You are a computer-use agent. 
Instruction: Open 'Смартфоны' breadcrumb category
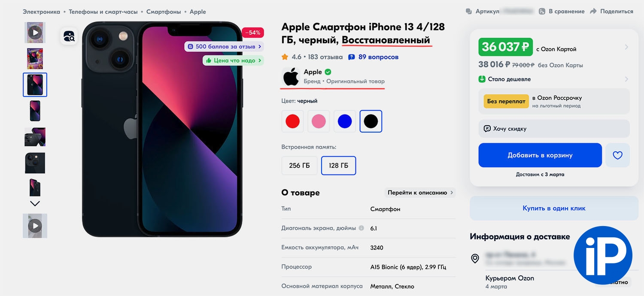click(x=164, y=12)
